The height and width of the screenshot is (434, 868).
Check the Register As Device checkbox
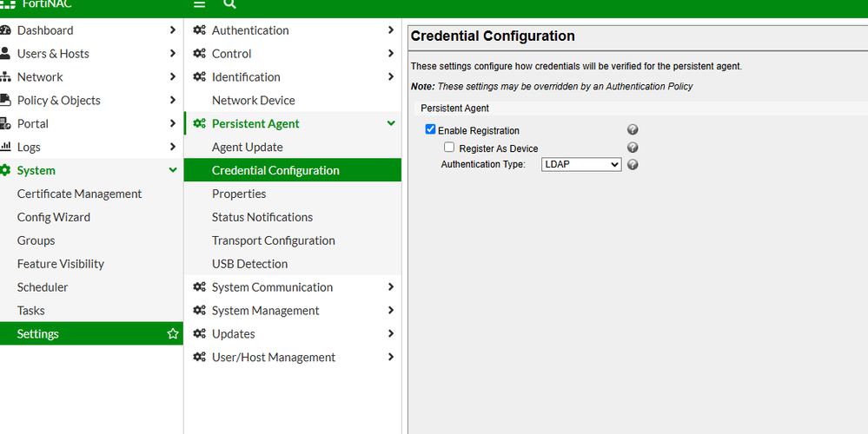(449, 148)
